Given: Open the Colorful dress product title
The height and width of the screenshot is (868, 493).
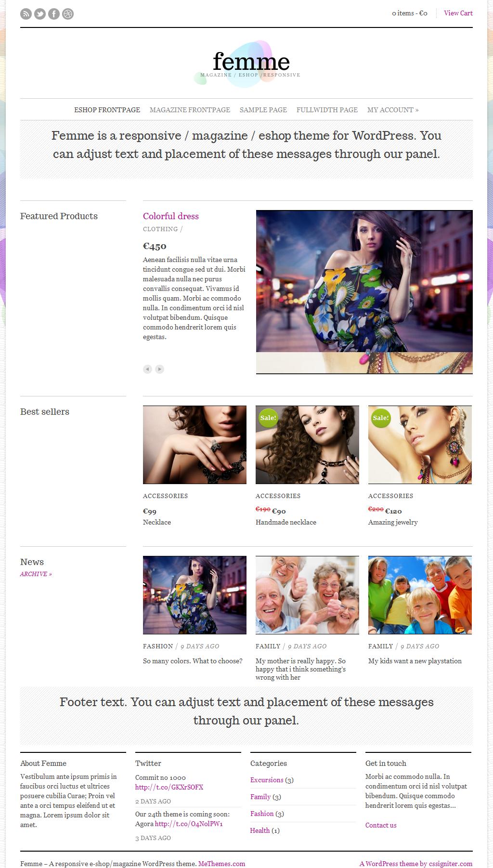Looking at the screenshot, I should (x=171, y=216).
